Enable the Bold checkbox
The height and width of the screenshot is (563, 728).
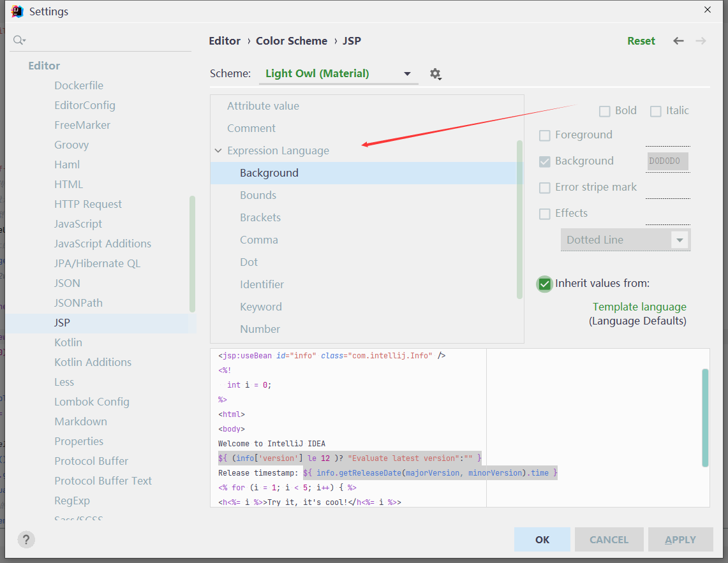click(x=604, y=111)
